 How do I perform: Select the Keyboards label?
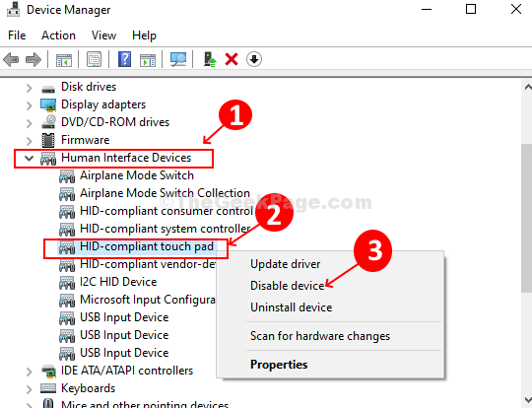click(x=89, y=388)
